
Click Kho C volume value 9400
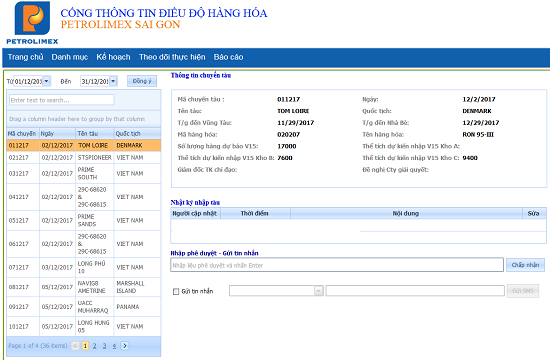(x=470, y=158)
